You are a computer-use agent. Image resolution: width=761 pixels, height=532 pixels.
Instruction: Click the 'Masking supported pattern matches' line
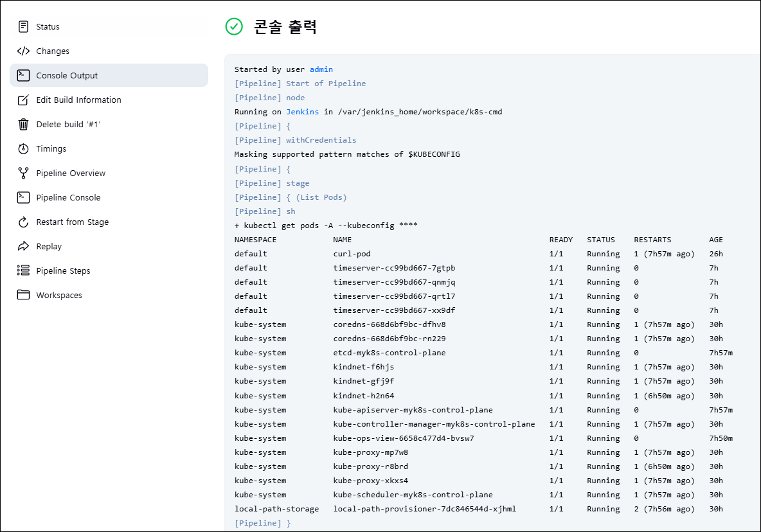click(x=347, y=154)
